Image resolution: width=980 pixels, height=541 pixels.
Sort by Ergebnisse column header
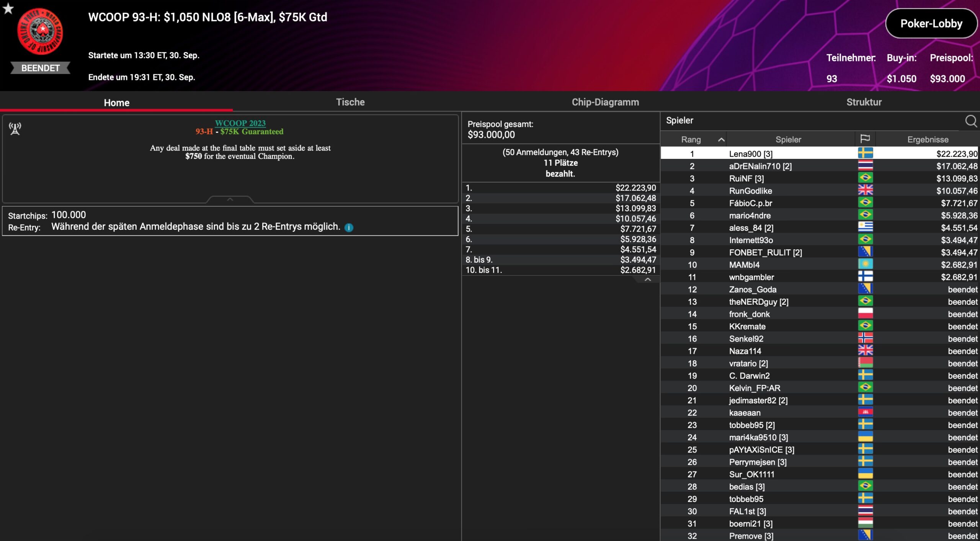click(928, 139)
